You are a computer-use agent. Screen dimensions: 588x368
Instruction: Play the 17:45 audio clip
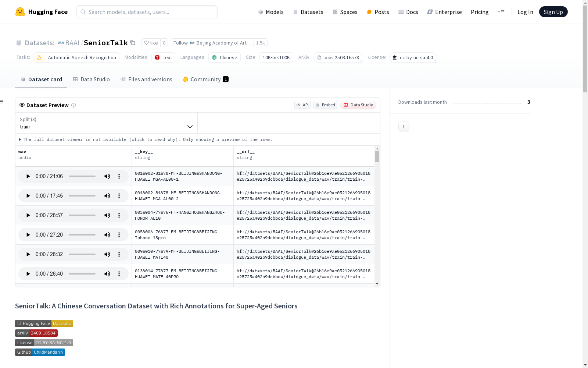point(28,196)
